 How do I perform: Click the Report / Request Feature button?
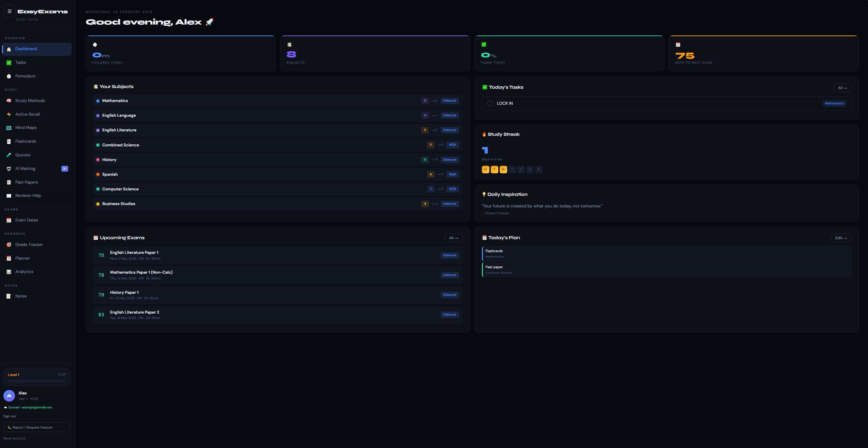[x=36, y=427]
